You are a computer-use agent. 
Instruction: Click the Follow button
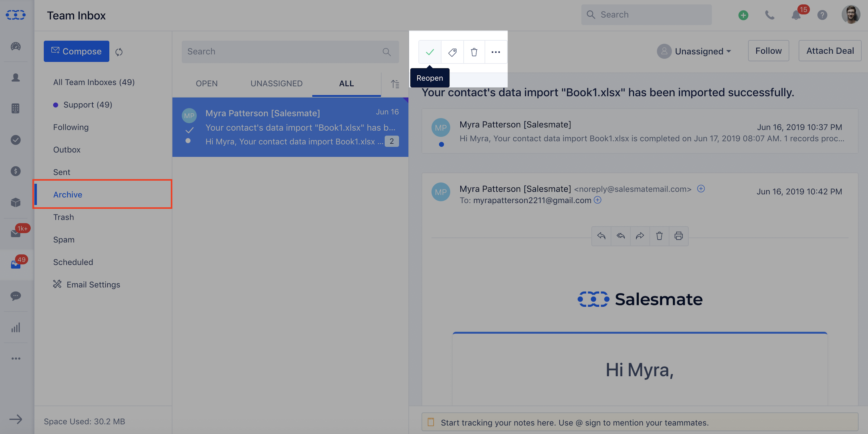pyautogui.click(x=768, y=51)
